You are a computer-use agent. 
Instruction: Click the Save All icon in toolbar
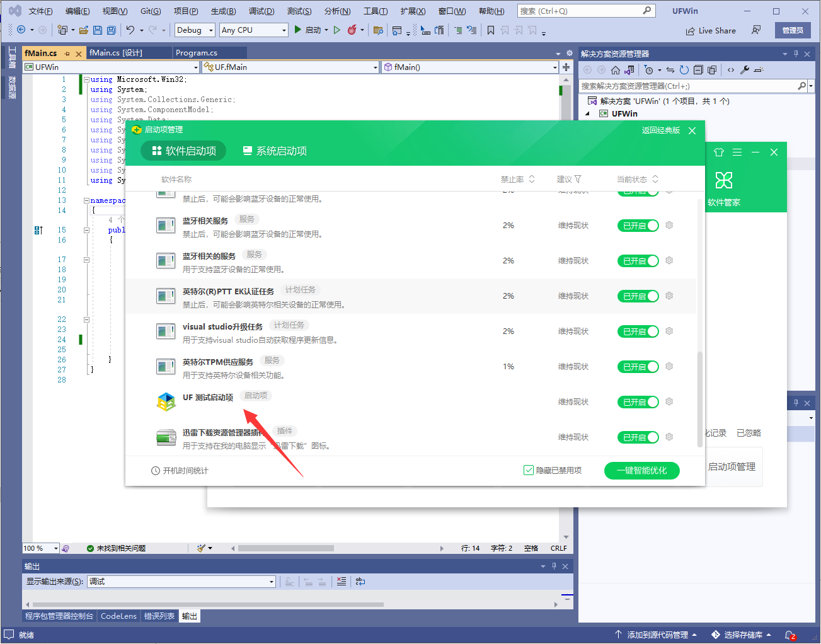(x=111, y=30)
